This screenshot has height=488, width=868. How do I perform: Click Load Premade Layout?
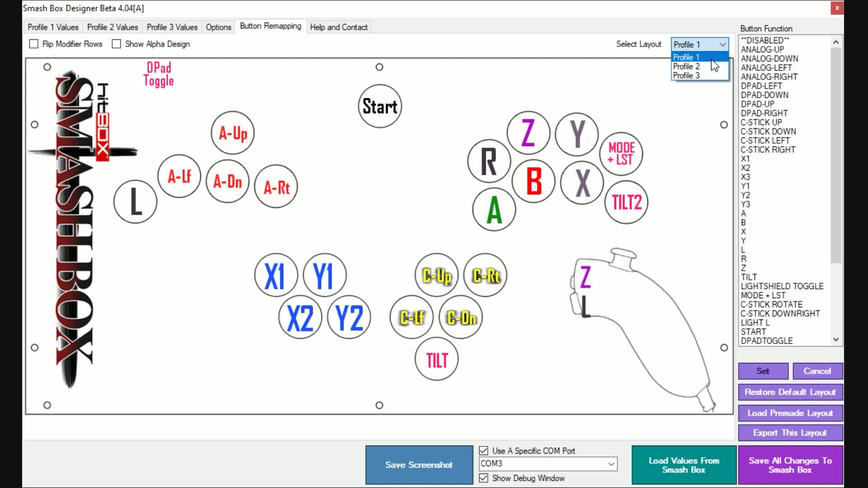point(790,413)
